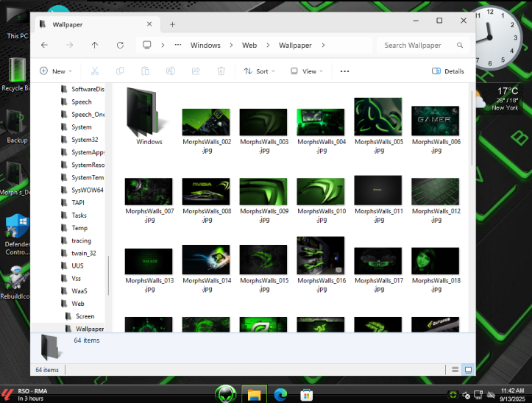Toggle the Details pane button
Viewport: 532px width, 403px height.
448,71
